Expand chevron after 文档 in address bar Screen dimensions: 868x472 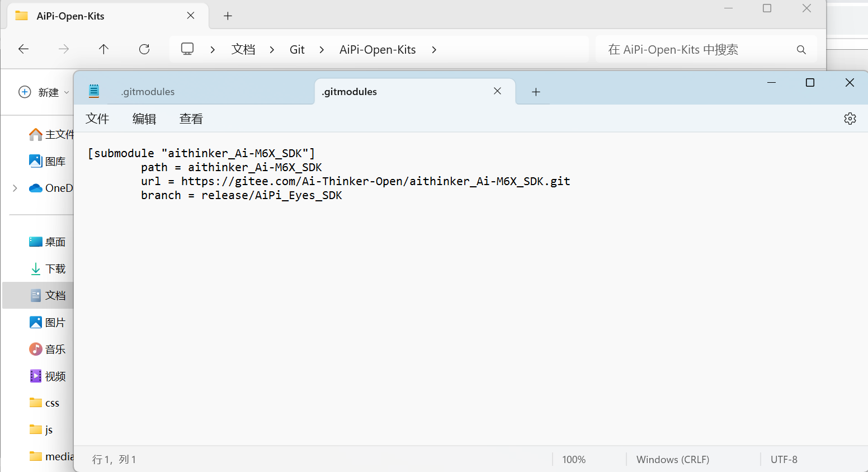coord(272,50)
